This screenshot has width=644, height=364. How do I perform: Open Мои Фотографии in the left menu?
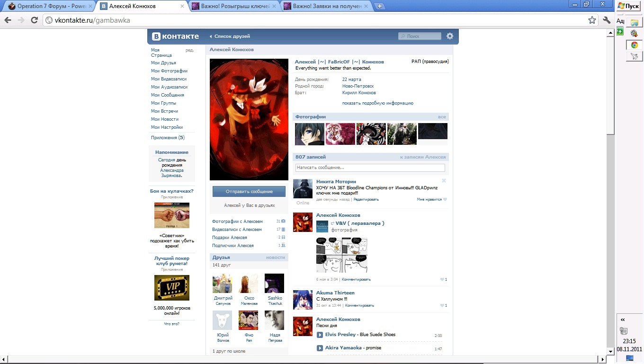click(169, 71)
